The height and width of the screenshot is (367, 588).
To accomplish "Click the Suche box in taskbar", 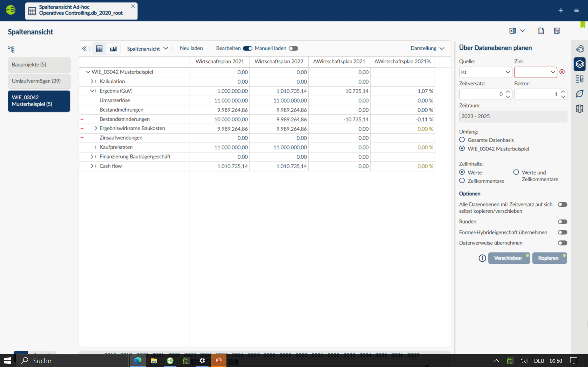I will click(72, 361).
